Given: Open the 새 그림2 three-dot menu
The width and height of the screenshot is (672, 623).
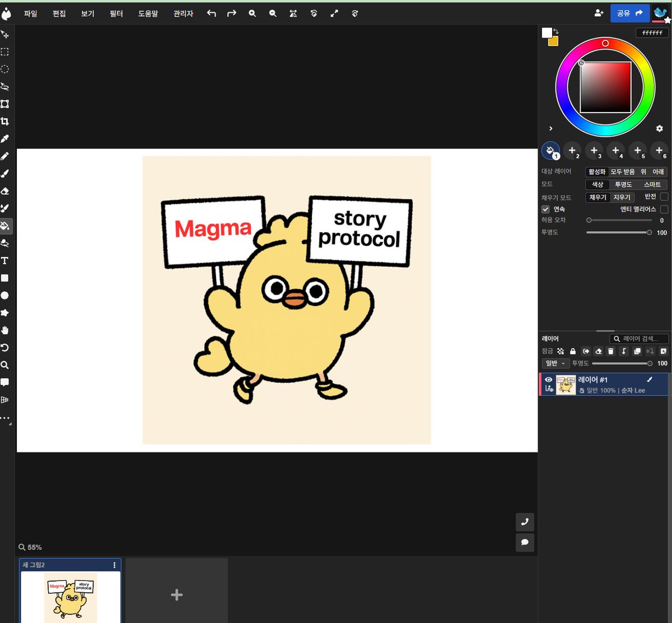Looking at the screenshot, I should [115, 565].
